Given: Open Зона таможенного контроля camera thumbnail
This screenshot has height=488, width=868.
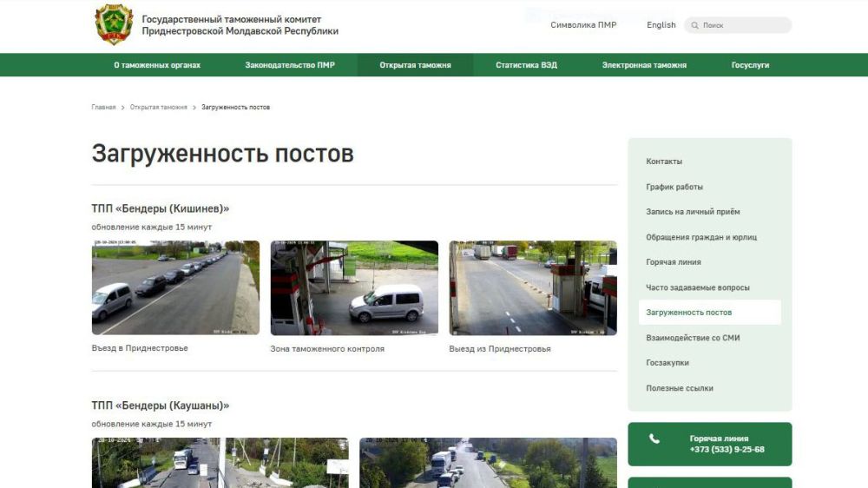Looking at the screenshot, I should [x=354, y=287].
